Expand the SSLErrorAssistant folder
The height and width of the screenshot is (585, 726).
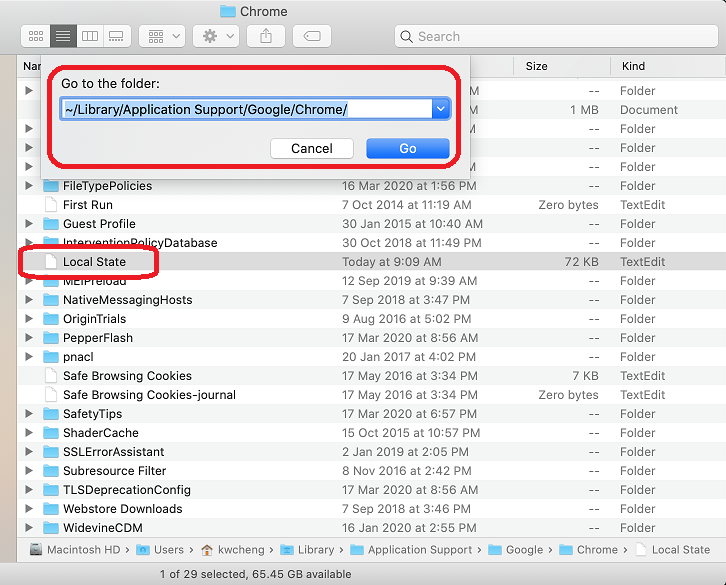tap(29, 452)
